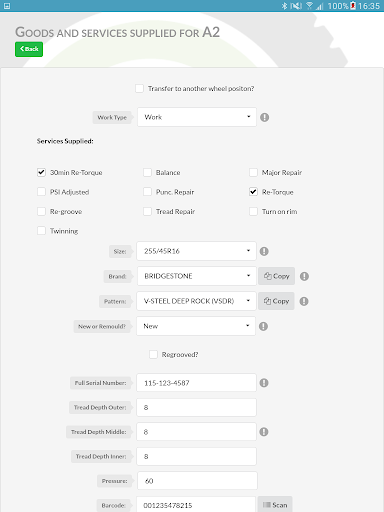Tap the notification icon in status bar

click(x=7, y=6)
